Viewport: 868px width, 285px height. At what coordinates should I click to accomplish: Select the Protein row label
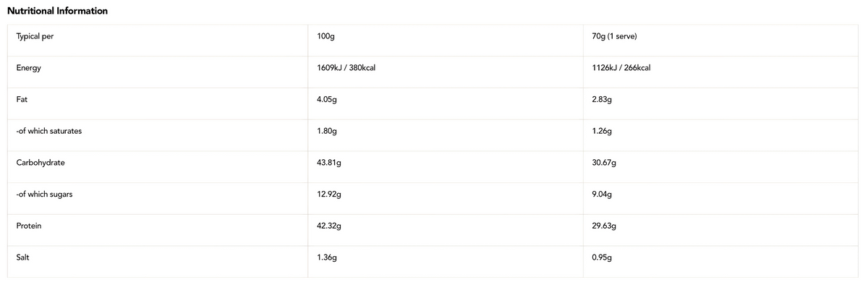click(x=29, y=226)
